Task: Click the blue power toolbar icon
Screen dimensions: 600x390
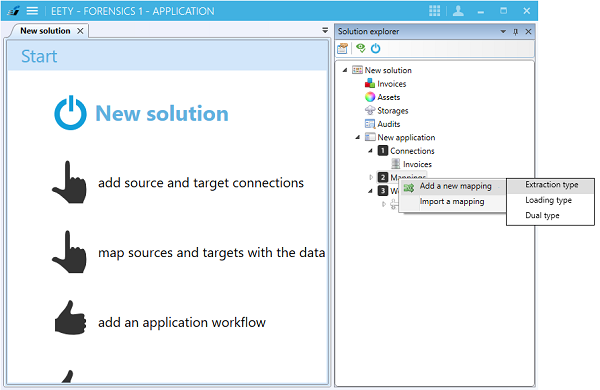Action: [375, 48]
